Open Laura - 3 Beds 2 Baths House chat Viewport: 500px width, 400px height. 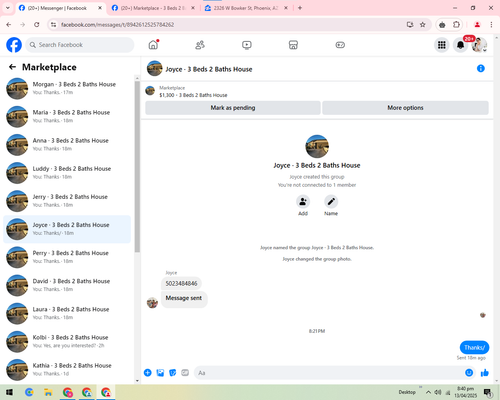coord(67,313)
